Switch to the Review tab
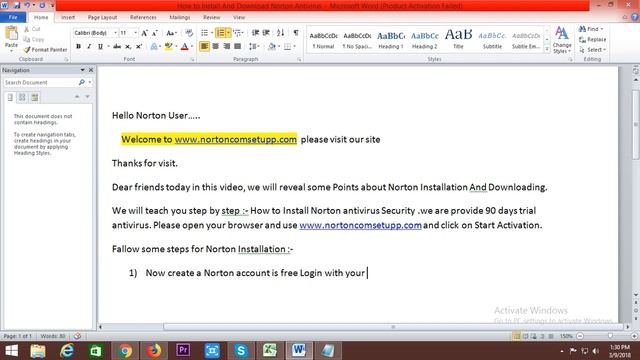This screenshot has height=360, width=640. click(x=211, y=17)
